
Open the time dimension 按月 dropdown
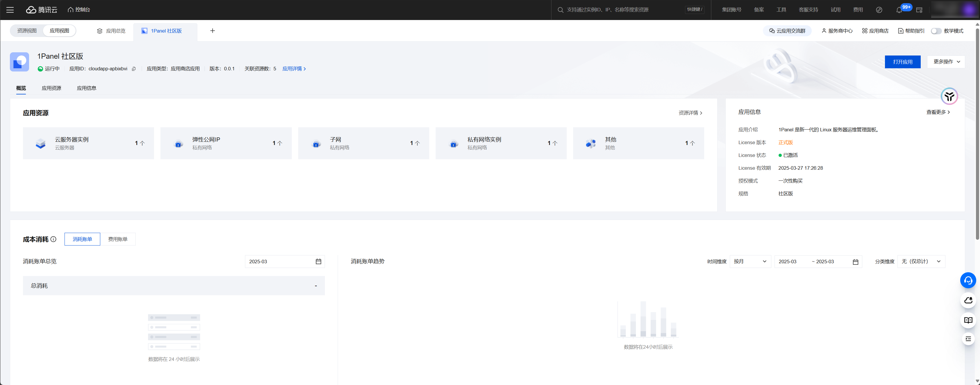click(750, 262)
